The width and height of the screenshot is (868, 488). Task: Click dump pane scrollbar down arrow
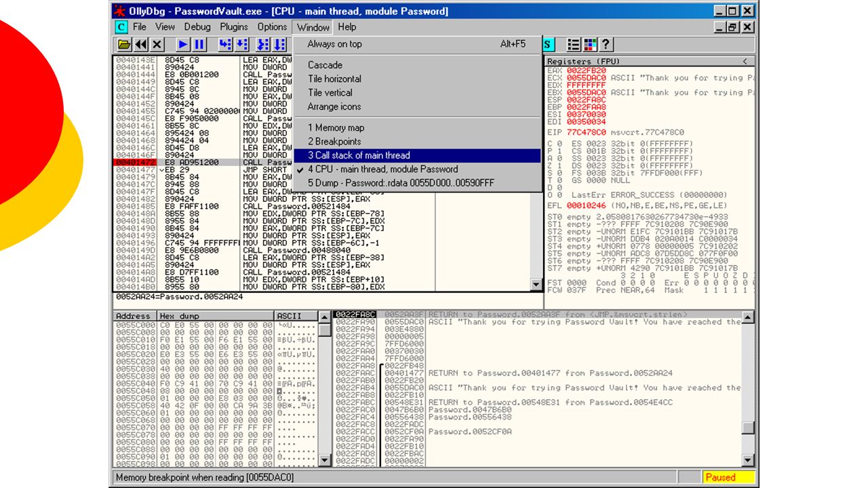coord(325,461)
